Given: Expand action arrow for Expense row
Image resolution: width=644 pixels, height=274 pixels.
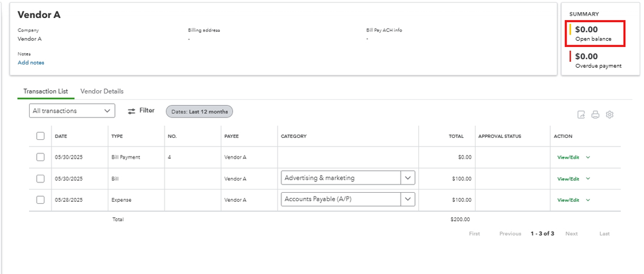Looking at the screenshot, I should pos(588,200).
